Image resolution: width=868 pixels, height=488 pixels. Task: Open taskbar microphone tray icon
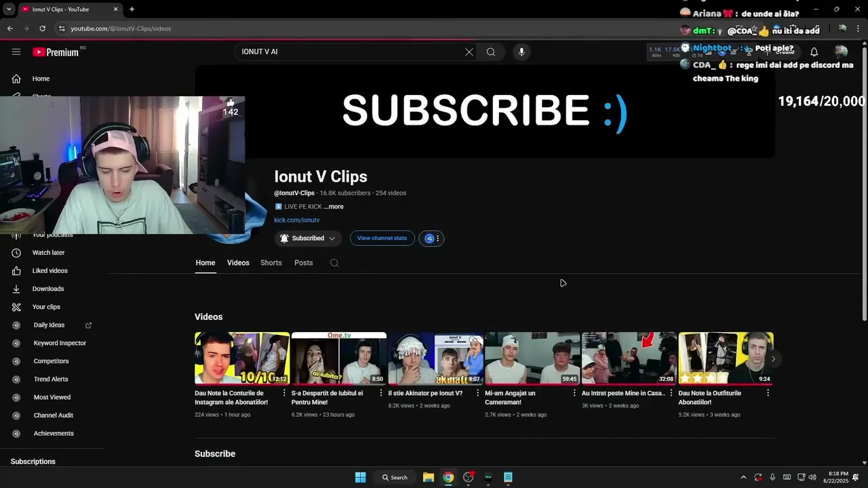tap(772, 477)
